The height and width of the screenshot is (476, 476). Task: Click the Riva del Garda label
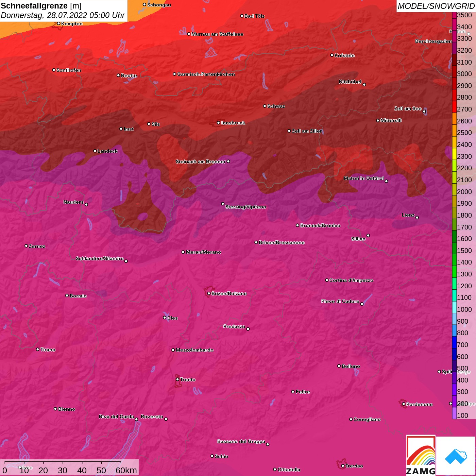coord(116,417)
